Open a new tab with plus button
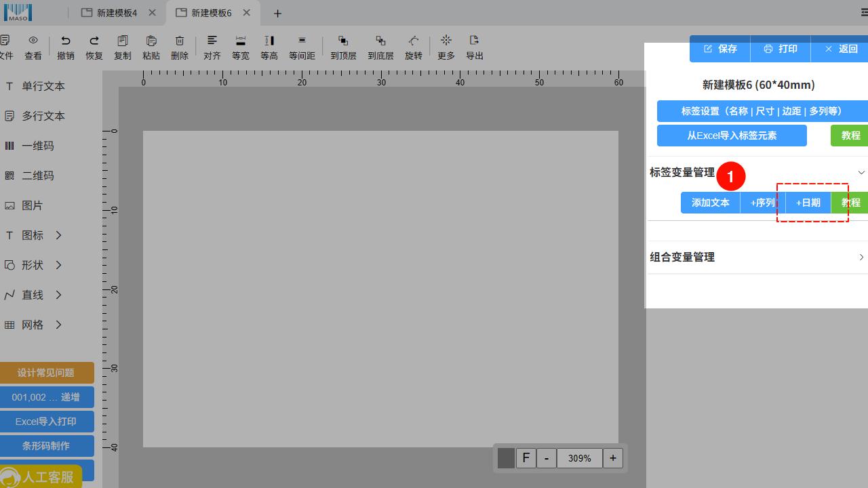Screen dimensions: 868x488 [x=277, y=14]
